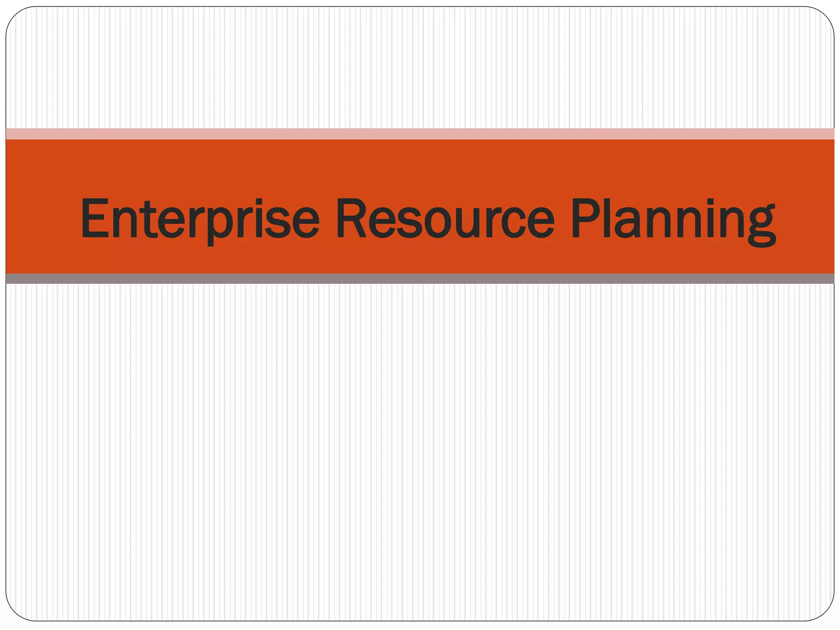
Task: Click the slide's rounded bottom-left corner
Action: coord(15,612)
